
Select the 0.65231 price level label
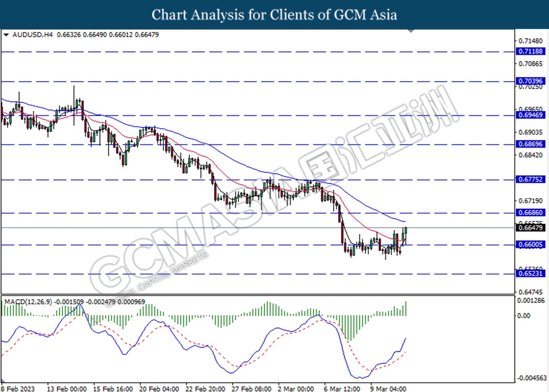coord(530,273)
